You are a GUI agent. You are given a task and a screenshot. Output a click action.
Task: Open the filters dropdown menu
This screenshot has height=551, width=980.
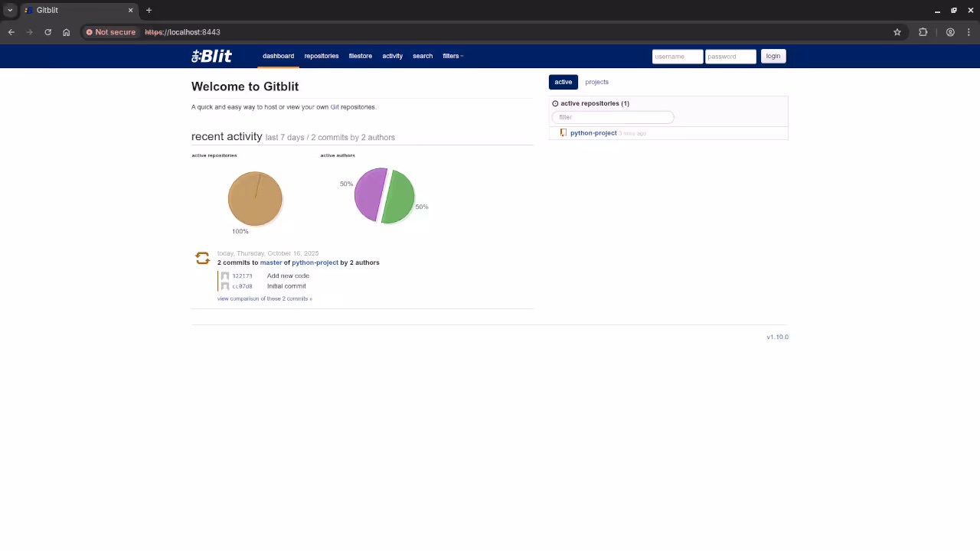click(452, 56)
